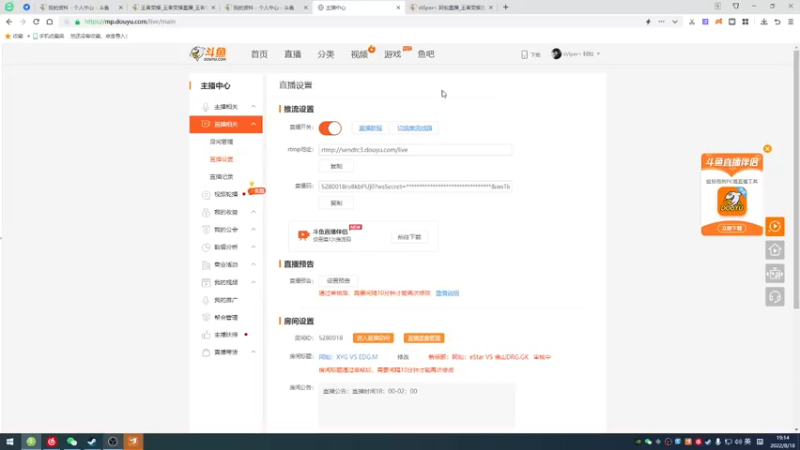Turn off the 直播开关 stream switch

pyautogui.click(x=330, y=128)
